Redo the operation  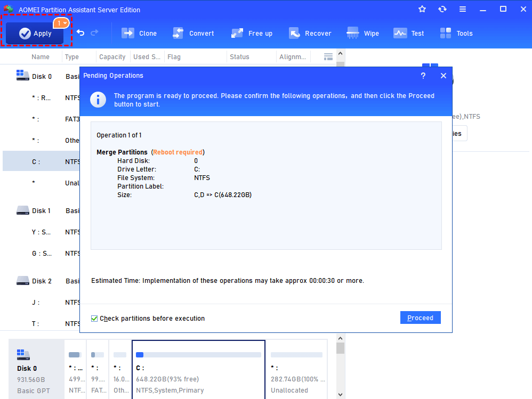(95, 32)
